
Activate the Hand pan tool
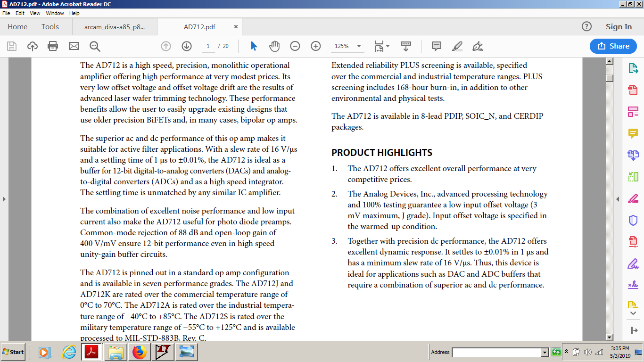[x=274, y=46]
